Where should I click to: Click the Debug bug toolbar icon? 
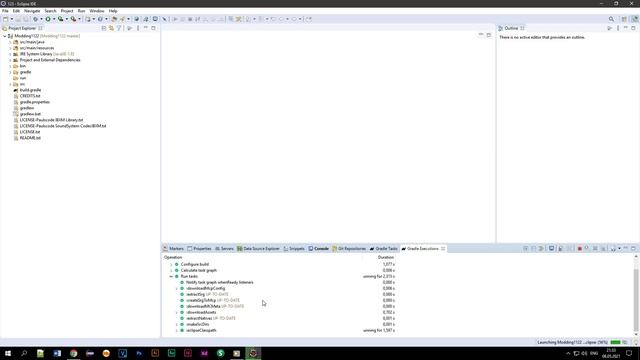[x=36, y=19]
